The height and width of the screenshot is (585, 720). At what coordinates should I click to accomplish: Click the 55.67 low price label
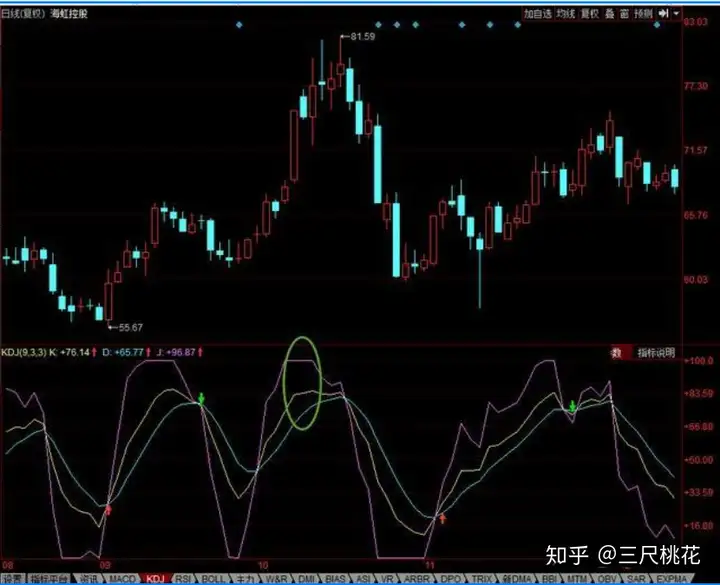tap(131, 327)
